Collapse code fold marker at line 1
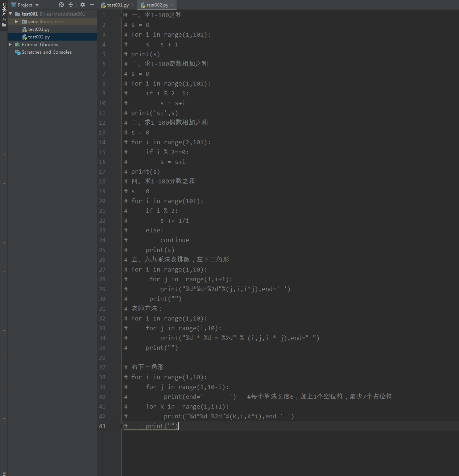 pyautogui.click(x=122, y=15)
